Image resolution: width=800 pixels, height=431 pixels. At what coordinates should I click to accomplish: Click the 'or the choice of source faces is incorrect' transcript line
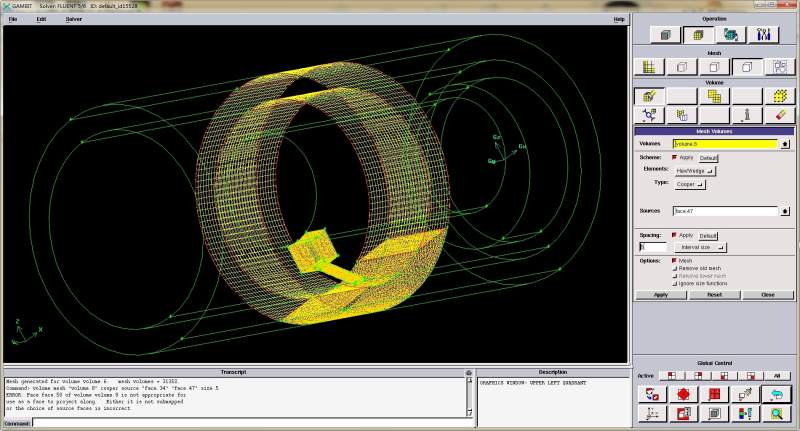tap(69, 408)
